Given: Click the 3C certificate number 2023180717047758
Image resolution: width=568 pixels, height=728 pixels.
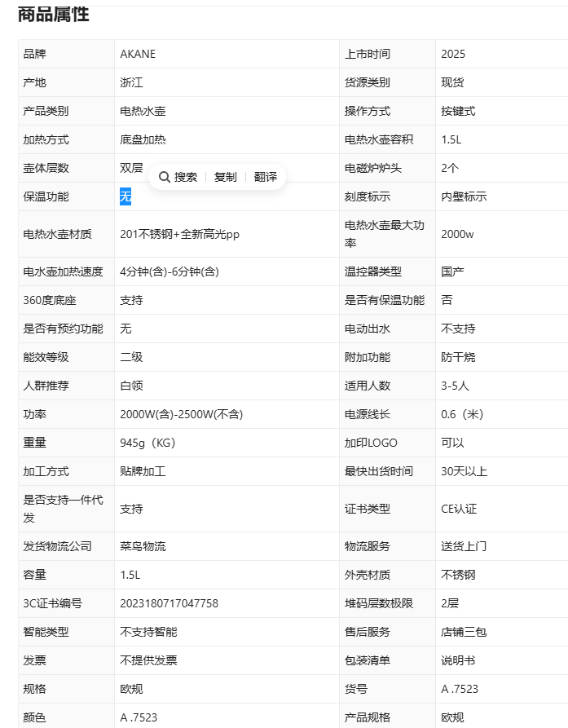Looking at the screenshot, I should [x=169, y=603].
